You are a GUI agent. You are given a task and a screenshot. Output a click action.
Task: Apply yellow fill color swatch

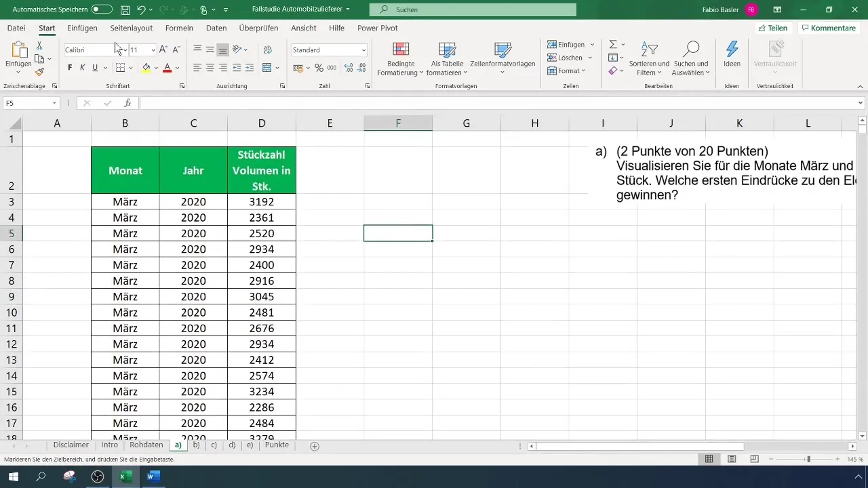pos(146,68)
